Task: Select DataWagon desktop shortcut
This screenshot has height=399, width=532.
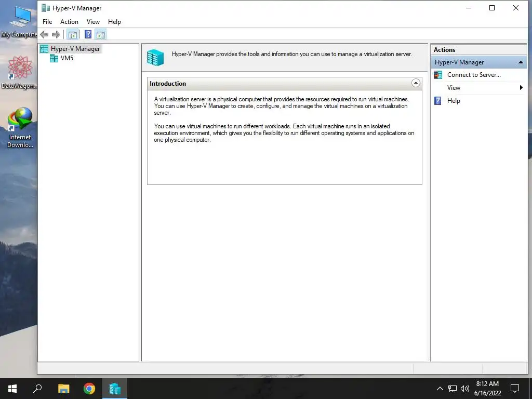Action: pyautogui.click(x=19, y=72)
